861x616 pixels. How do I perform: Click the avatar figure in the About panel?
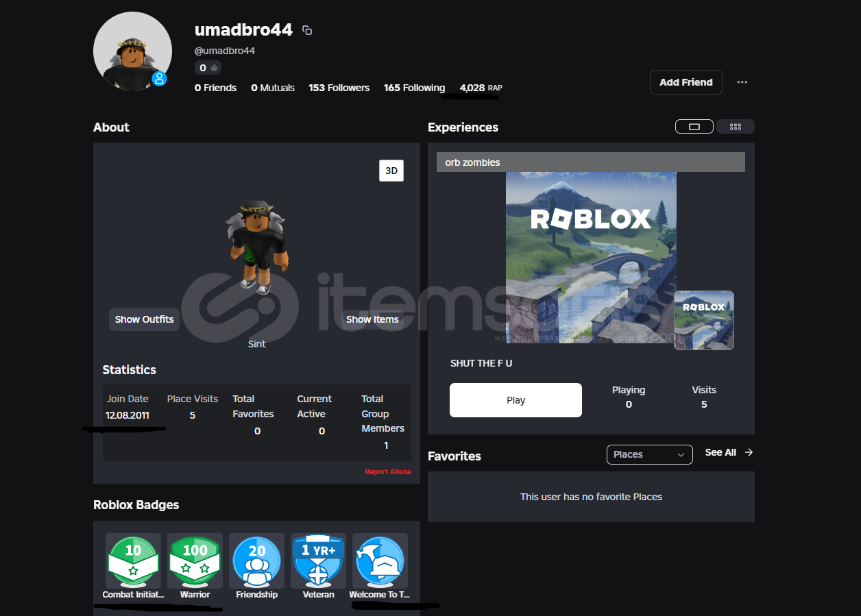pos(257,247)
